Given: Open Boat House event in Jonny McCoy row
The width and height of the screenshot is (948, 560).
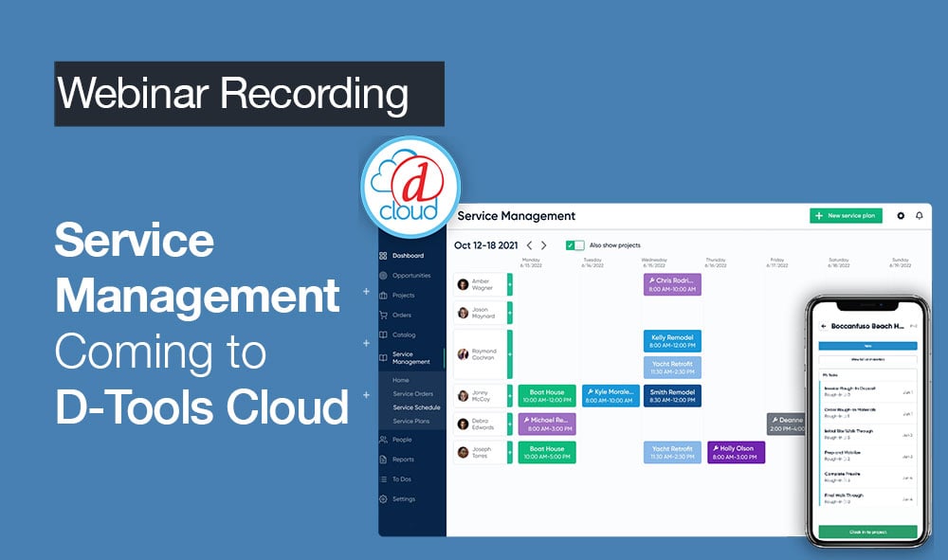Looking at the screenshot, I should [x=547, y=396].
